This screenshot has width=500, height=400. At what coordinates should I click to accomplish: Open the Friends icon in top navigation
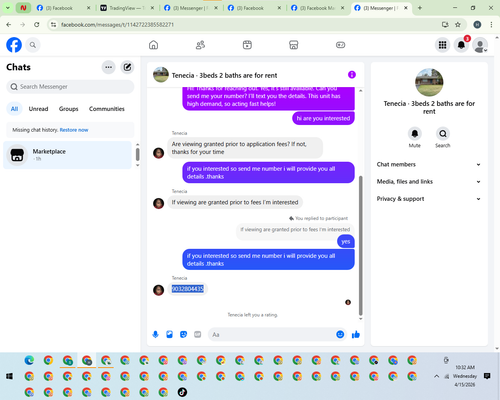coord(200,45)
